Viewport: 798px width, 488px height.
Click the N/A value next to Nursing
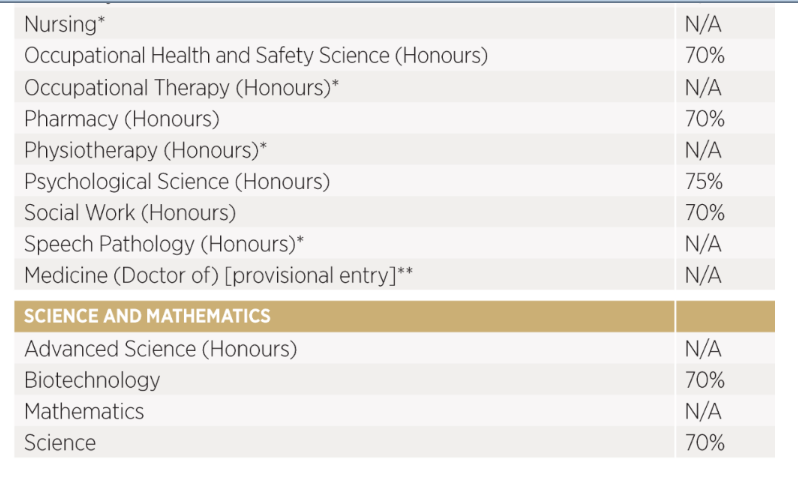[703, 24]
